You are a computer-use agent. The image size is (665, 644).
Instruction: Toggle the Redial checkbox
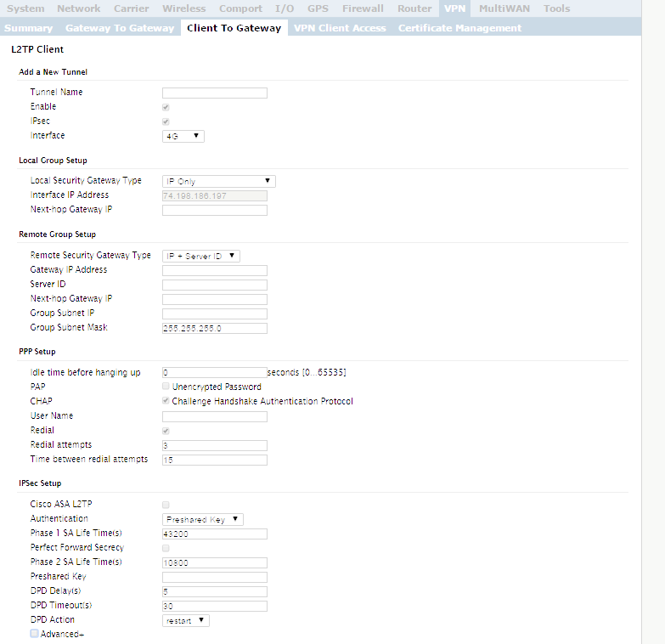(166, 431)
